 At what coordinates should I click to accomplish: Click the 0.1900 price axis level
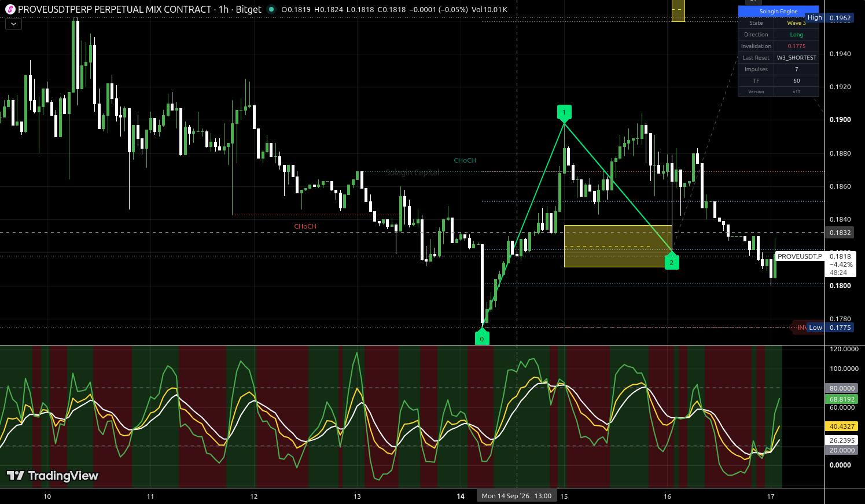point(840,120)
